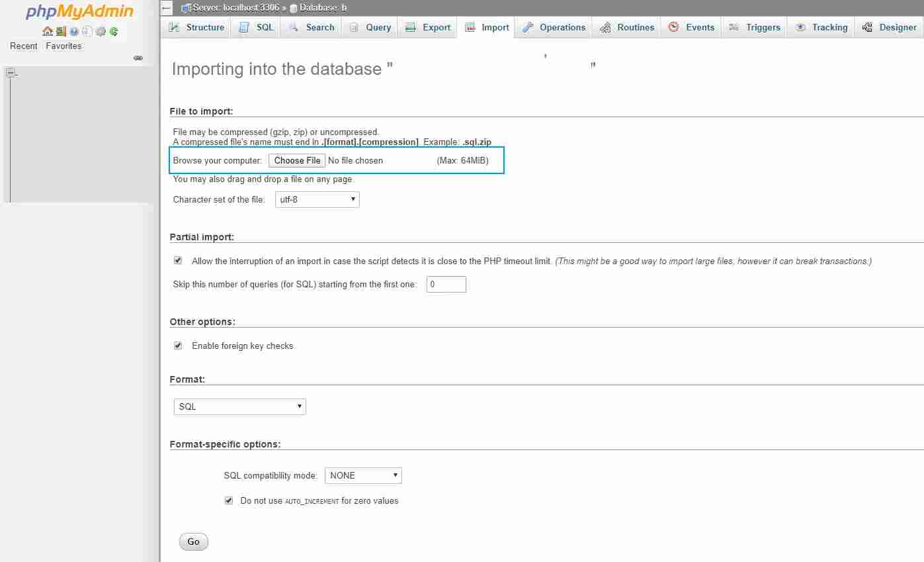This screenshot has width=924, height=562.
Task: Click the '(Max: 64MiB)' text
Action: (463, 160)
